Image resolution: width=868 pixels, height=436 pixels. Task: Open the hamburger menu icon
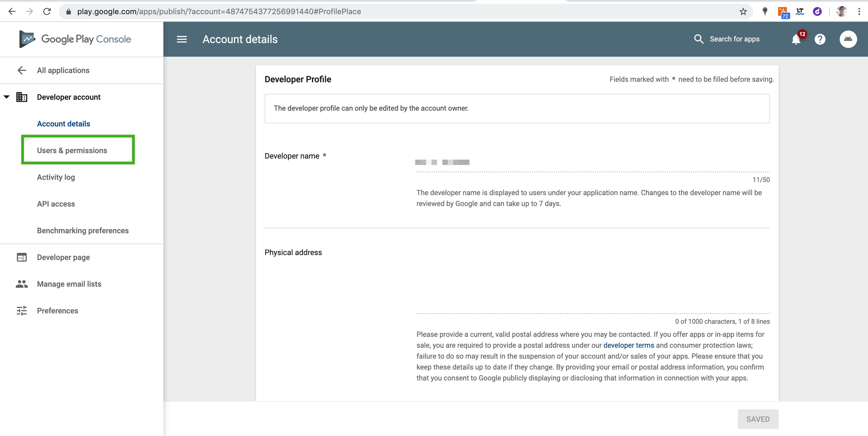click(182, 40)
